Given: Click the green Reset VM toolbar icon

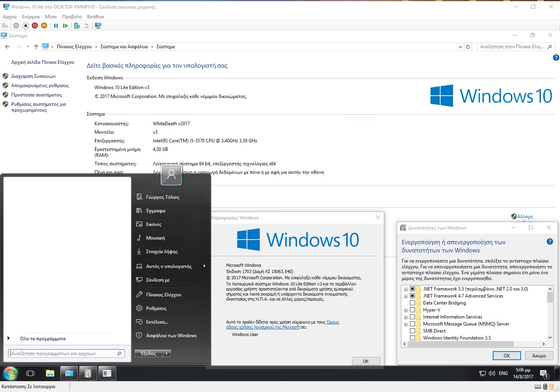Looking at the screenshot, I should tap(65, 26).
